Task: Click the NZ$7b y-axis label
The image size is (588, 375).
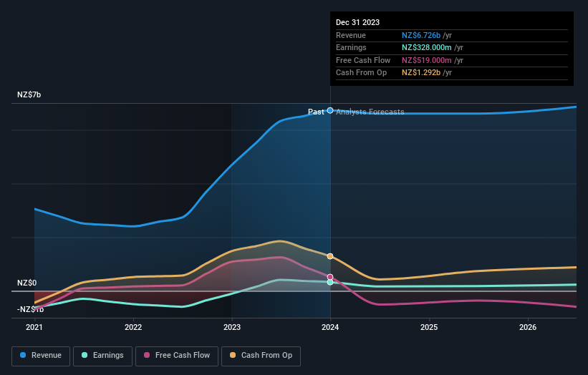Action: pyautogui.click(x=29, y=94)
